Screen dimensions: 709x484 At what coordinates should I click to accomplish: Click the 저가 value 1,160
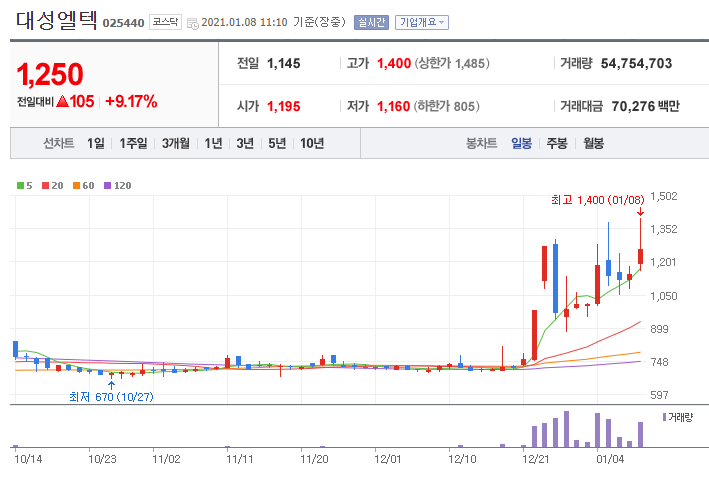393,106
